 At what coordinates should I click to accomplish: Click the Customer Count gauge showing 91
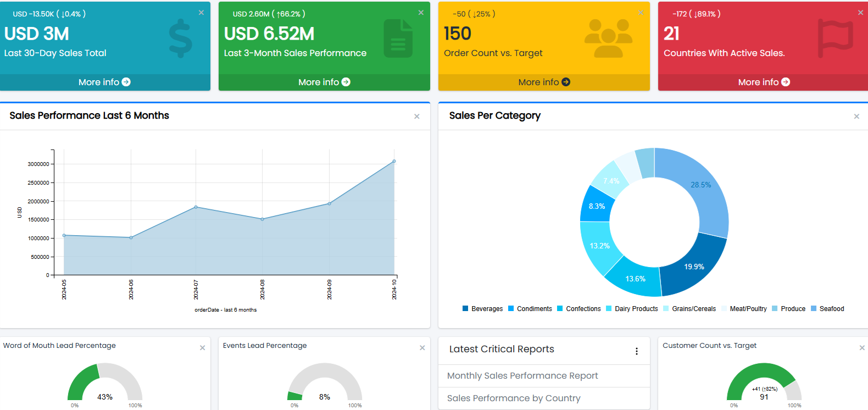pyautogui.click(x=764, y=382)
